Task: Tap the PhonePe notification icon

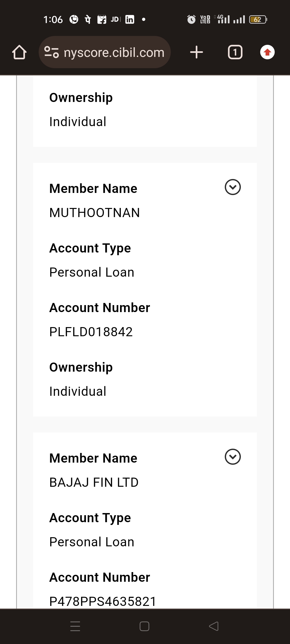Action: coord(88,19)
